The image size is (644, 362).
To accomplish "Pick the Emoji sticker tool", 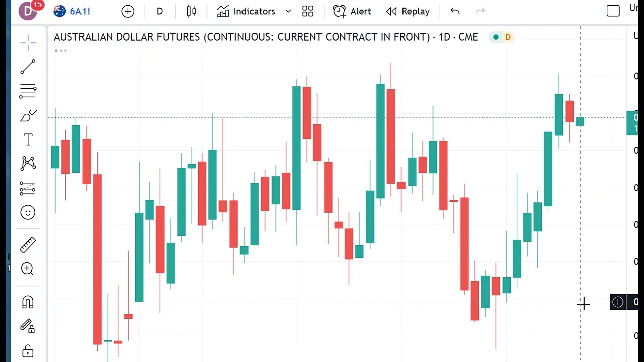I will 28,212.
